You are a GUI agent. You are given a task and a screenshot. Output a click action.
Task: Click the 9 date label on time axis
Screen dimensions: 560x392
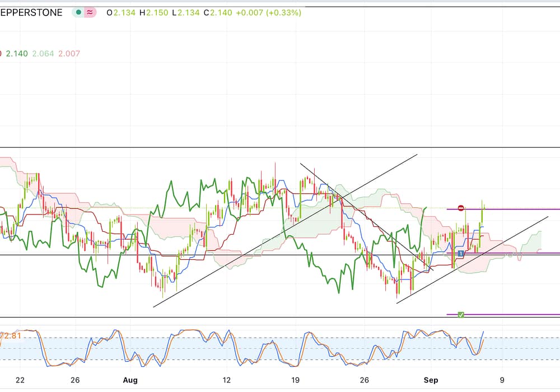(x=502, y=380)
